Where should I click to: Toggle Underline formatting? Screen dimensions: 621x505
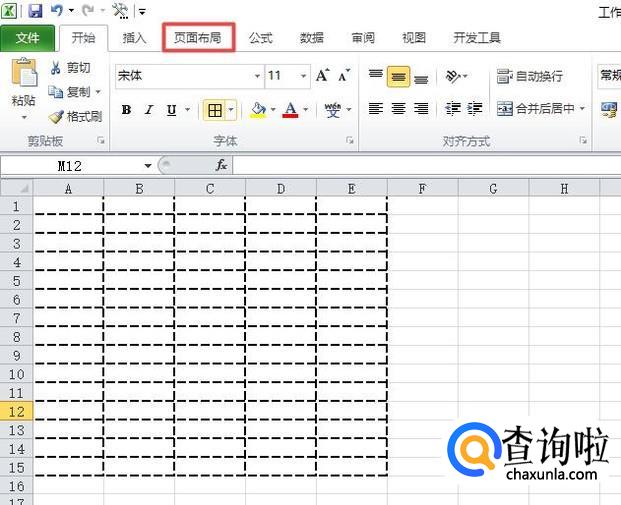click(x=171, y=110)
